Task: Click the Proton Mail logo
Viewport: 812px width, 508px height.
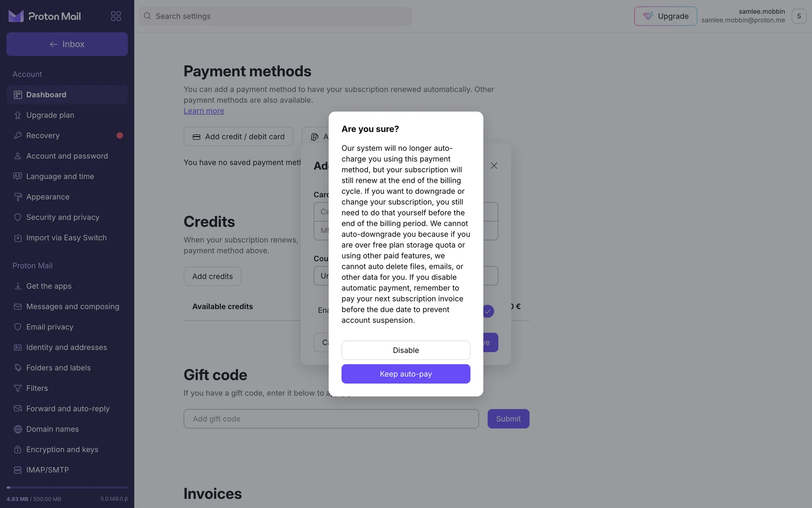Action: pos(44,16)
